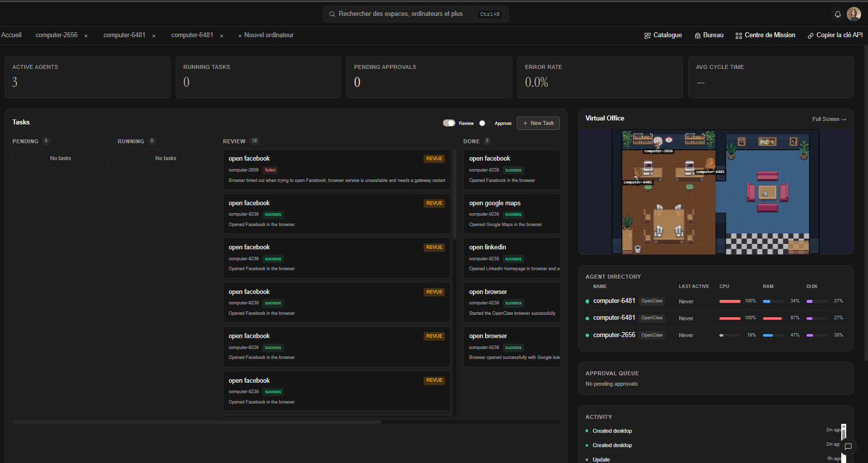Go to Bureau via briefcase icon
The image size is (868, 463).
[x=698, y=36]
